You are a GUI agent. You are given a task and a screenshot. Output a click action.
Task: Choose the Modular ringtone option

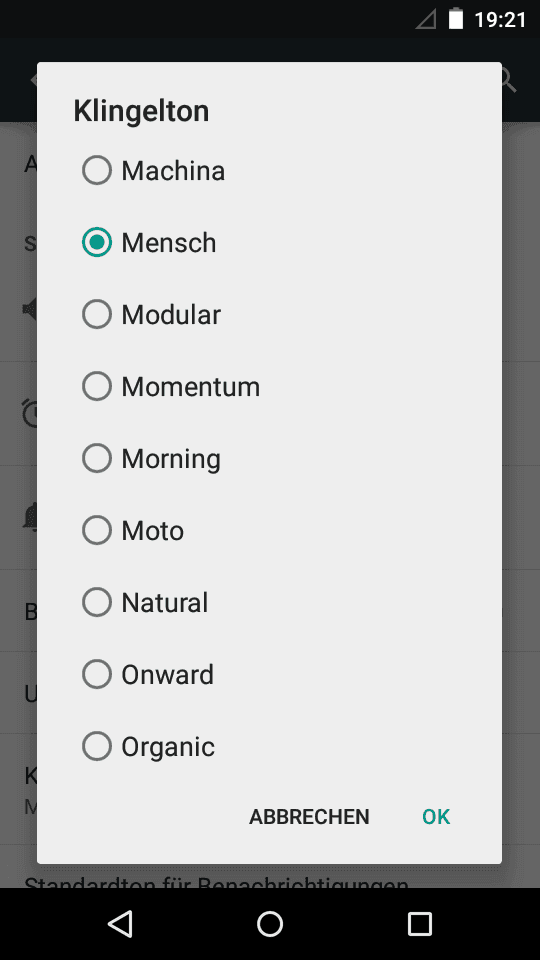(269, 315)
